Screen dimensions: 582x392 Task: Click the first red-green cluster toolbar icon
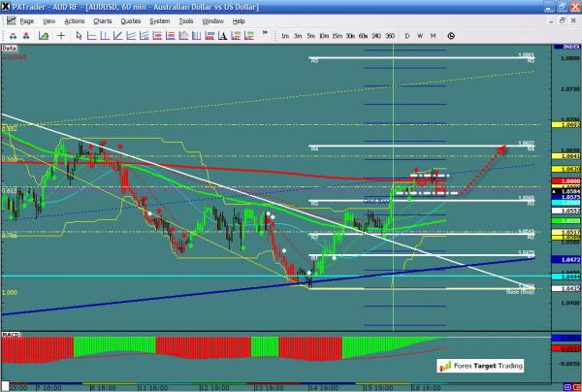click(x=13, y=35)
